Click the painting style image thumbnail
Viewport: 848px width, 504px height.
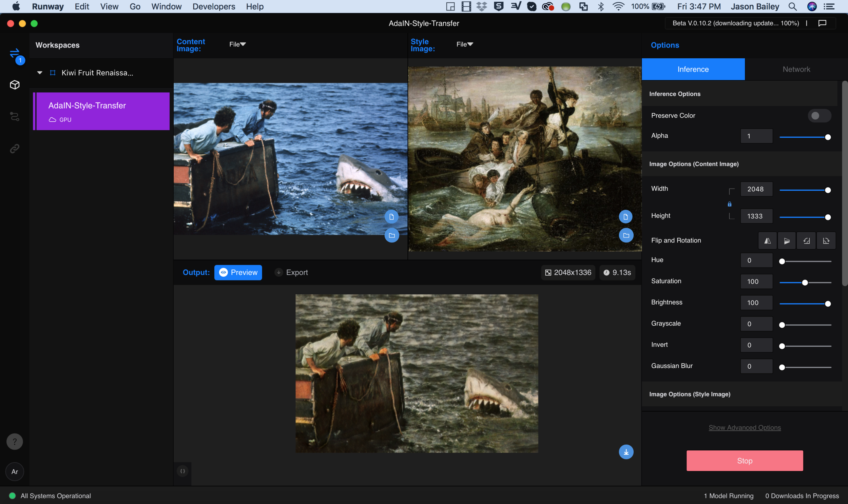525,159
